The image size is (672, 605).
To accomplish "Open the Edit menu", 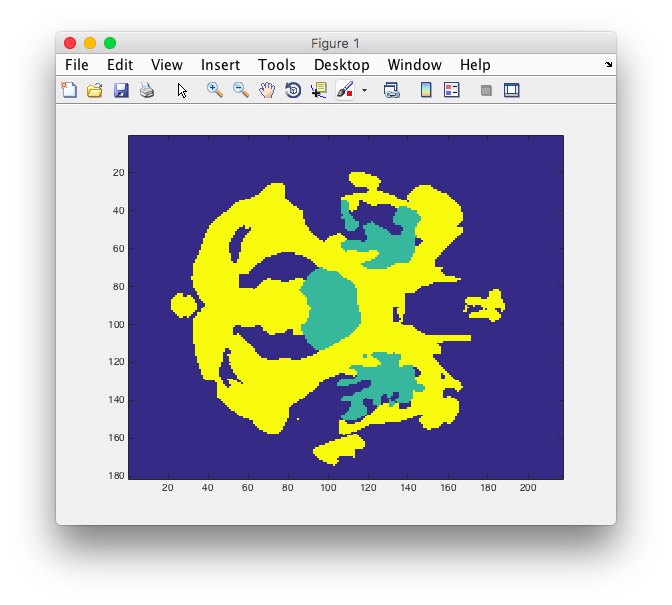I will coord(120,65).
